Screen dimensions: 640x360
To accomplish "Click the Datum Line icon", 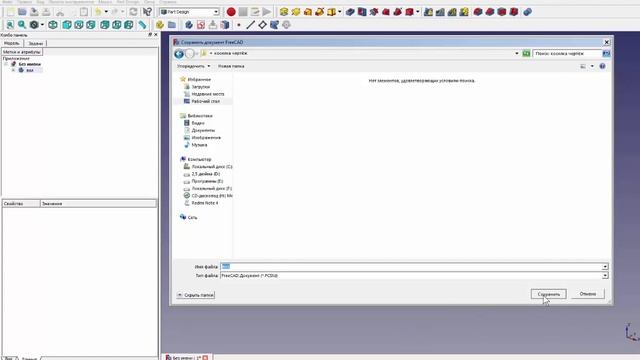I will pyautogui.click(x=251, y=25).
